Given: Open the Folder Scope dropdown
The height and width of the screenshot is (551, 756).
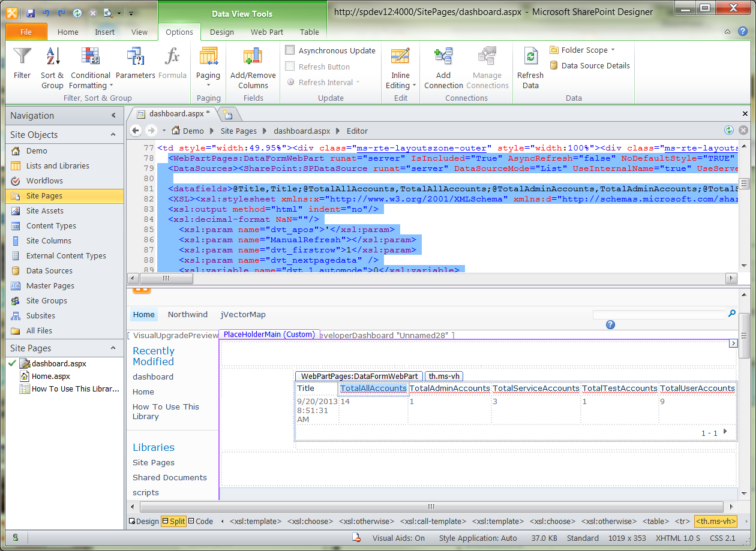Looking at the screenshot, I should [582, 50].
